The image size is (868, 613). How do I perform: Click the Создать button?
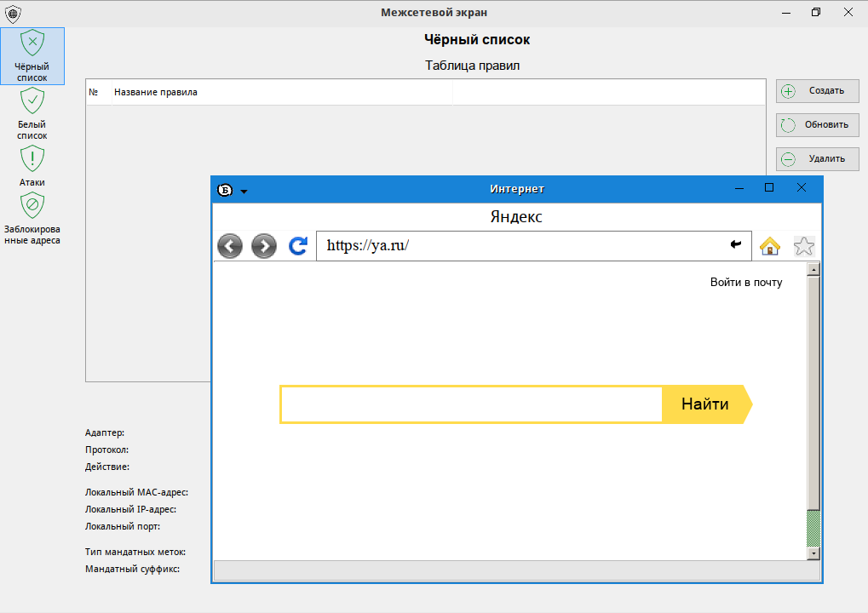click(x=817, y=91)
